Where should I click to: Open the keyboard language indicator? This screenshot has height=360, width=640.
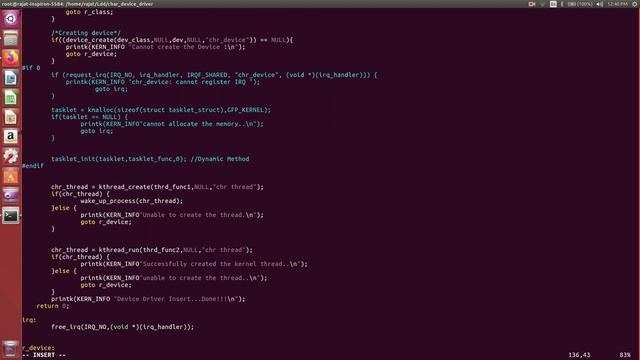(553, 4)
